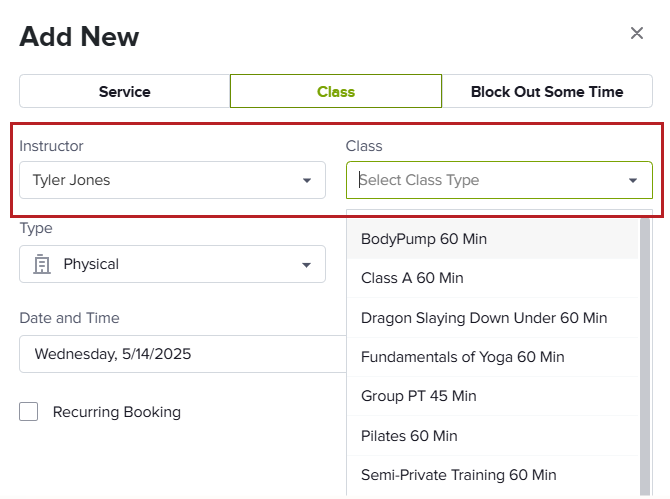This screenshot has width=670, height=499.
Task: Click the Class type dropdown caret arrow
Action: (x=633, y=180)
